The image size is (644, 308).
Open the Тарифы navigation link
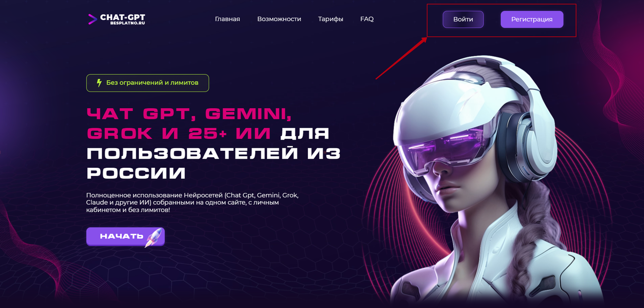pyautogui.click(x=331, y=19)
